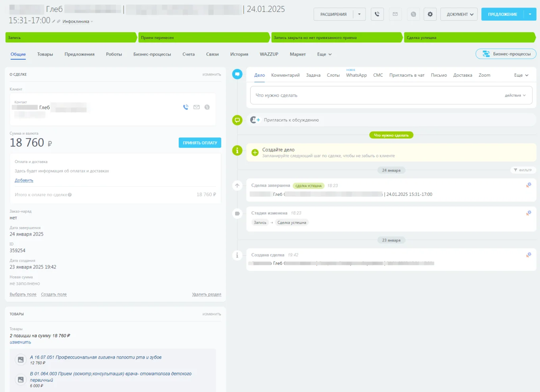
Task: Select the Сделка успешна stage bar
Action: pos(469,38)
